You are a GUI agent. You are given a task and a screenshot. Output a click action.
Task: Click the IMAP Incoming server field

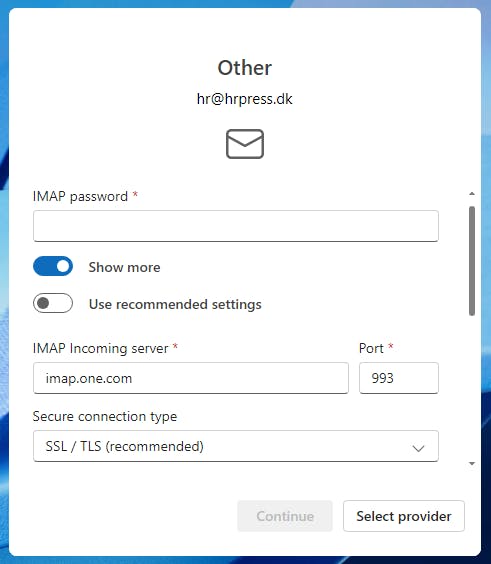(x=191, y=378)
